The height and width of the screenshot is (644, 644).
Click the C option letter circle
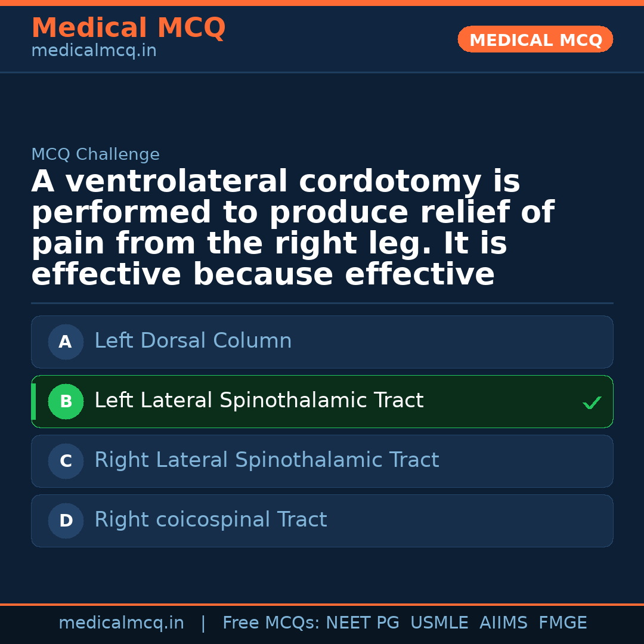pos(66,461)
